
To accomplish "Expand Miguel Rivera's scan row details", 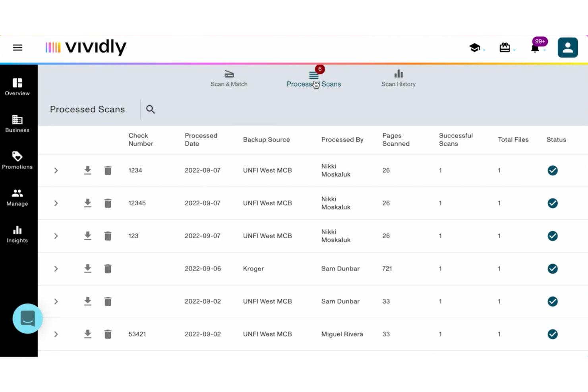I will point(56,334).
